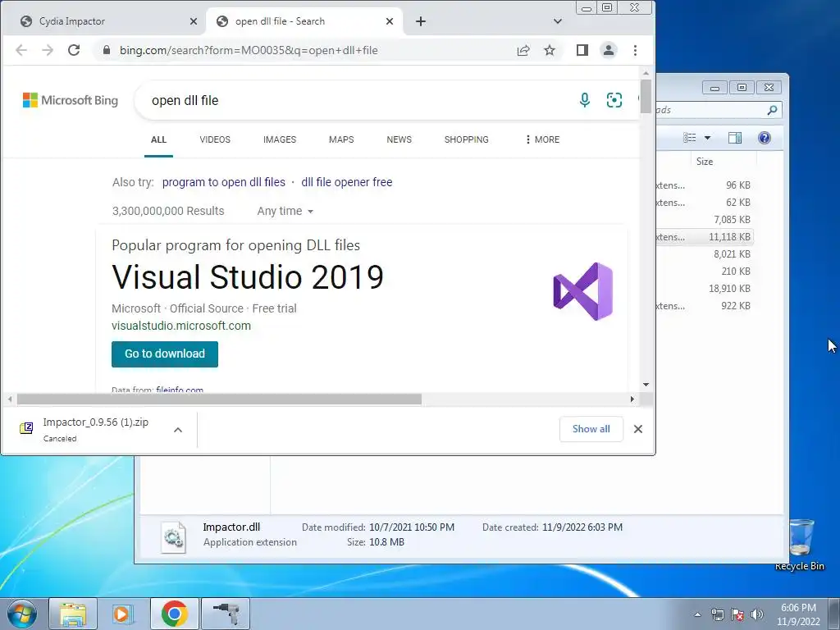Close the open dll file Search tab
840x630 pixels.
(x=390, y=21)
